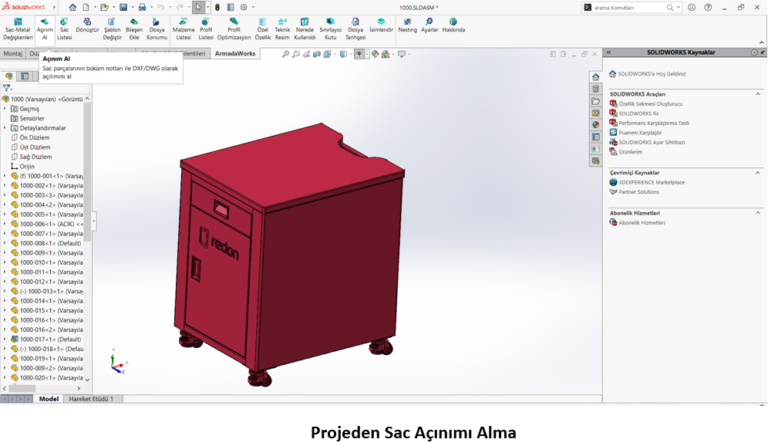Click the Teknik Resim icon
The height and width of the screenshot is (446, 768).
point(282,26)
